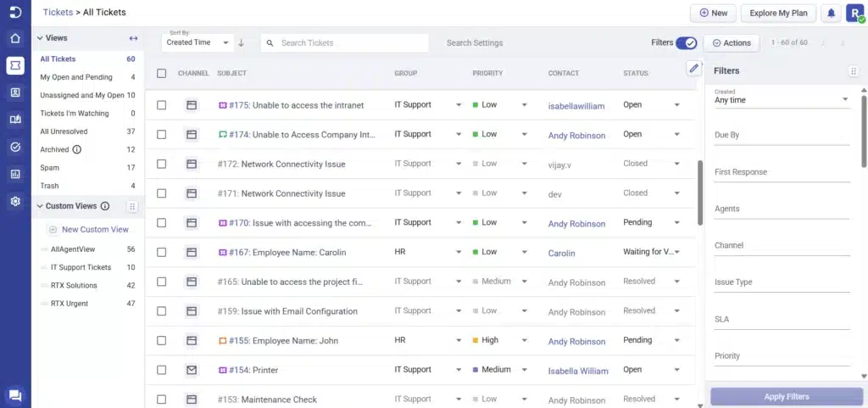Open the Contacts icon in sidebar
Screen dimensions: 868x408
coord(15,92)
